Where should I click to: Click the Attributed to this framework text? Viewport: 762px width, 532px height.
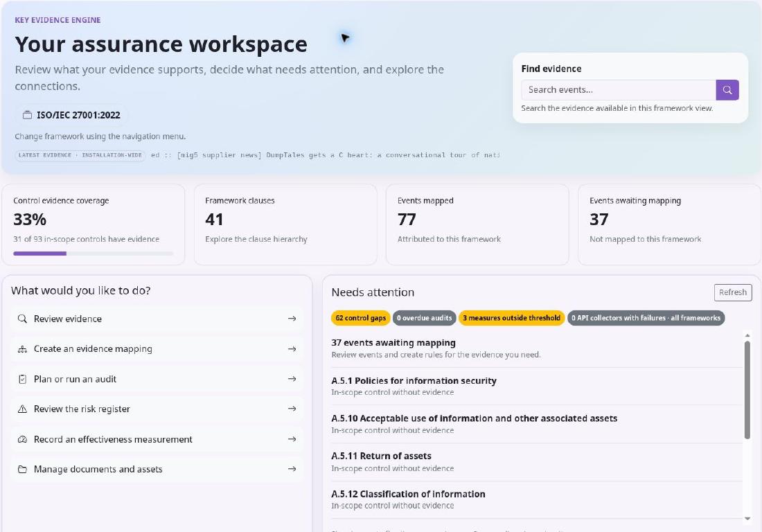[x=449, y=239]
